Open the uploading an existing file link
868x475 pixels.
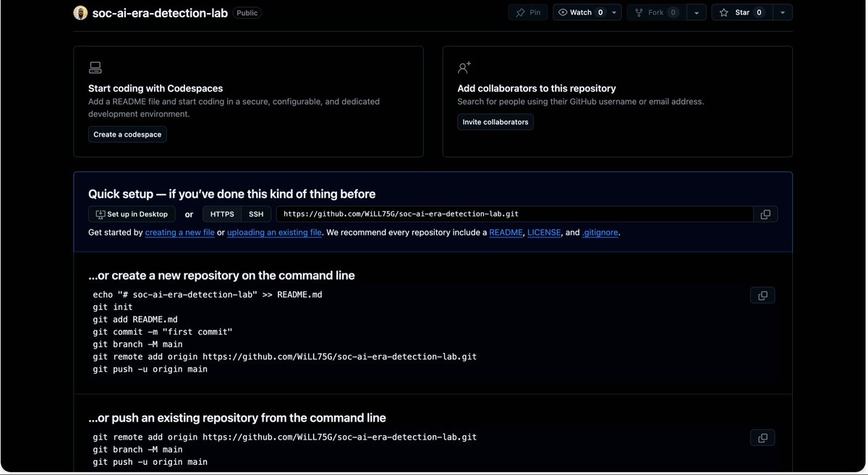point(274,233)
